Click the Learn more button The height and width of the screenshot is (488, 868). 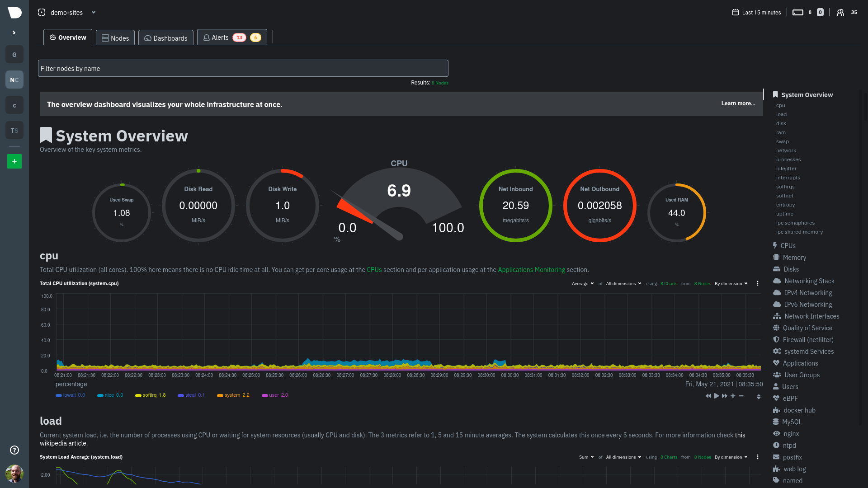pos(738,103)
